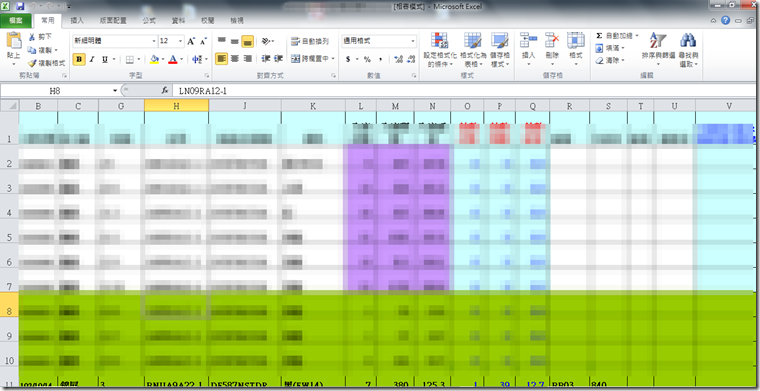
Task: Select column H header
Action: 176,106
